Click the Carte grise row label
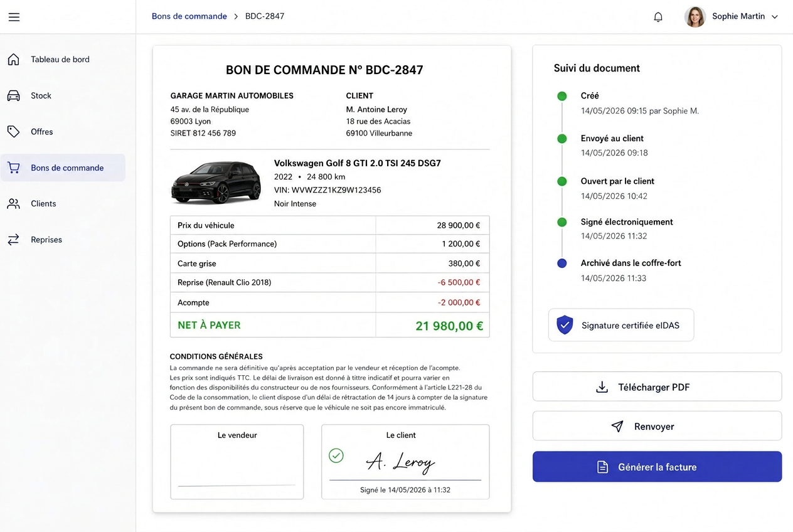The width and height of the screenshot is (793, 532). [x=197, y=263]
